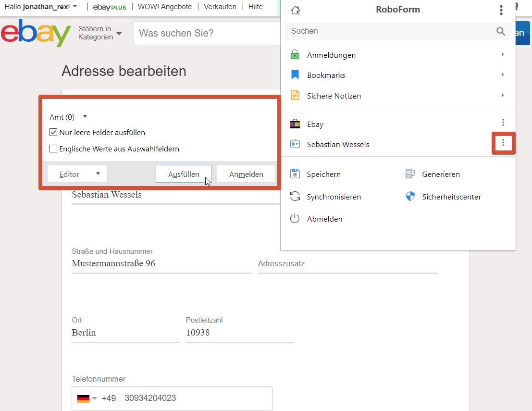Click the Abmelden power icon
The width and height of the screenshot is (532, 411).
pos(295,219)
